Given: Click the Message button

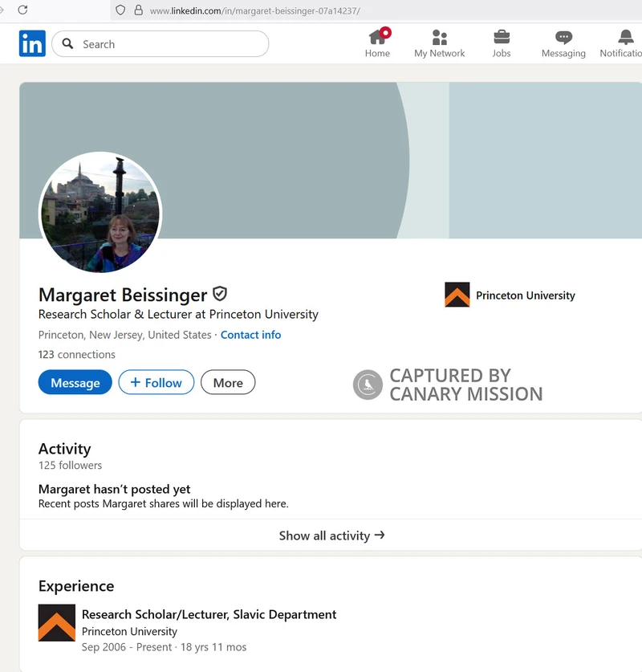Looking at the screenshot, I should [x=75, y=382].
